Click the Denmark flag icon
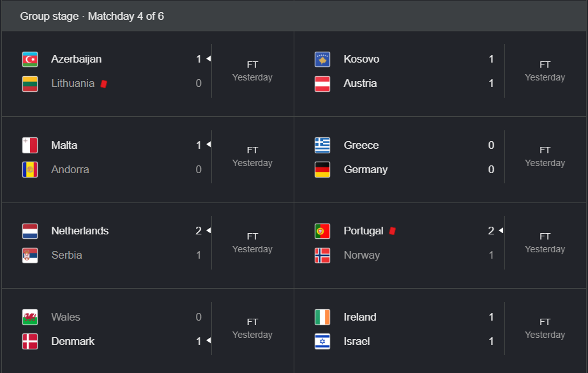 [x=30, y=342]
